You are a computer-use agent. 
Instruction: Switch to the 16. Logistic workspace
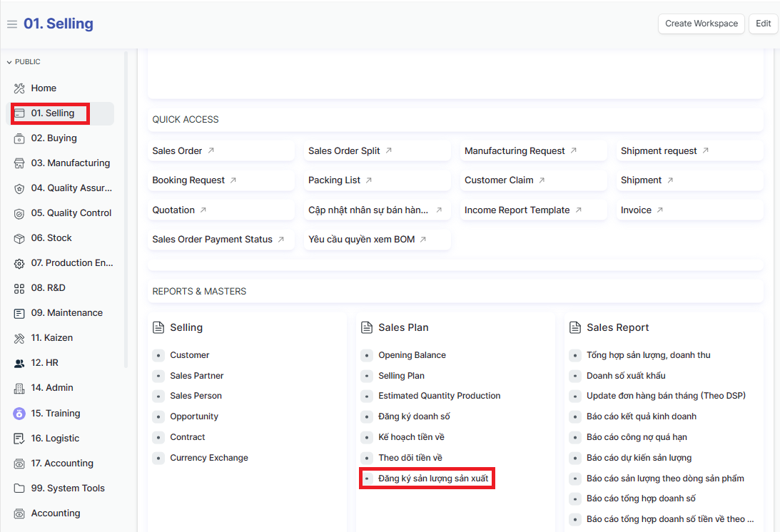pos(55,439)
